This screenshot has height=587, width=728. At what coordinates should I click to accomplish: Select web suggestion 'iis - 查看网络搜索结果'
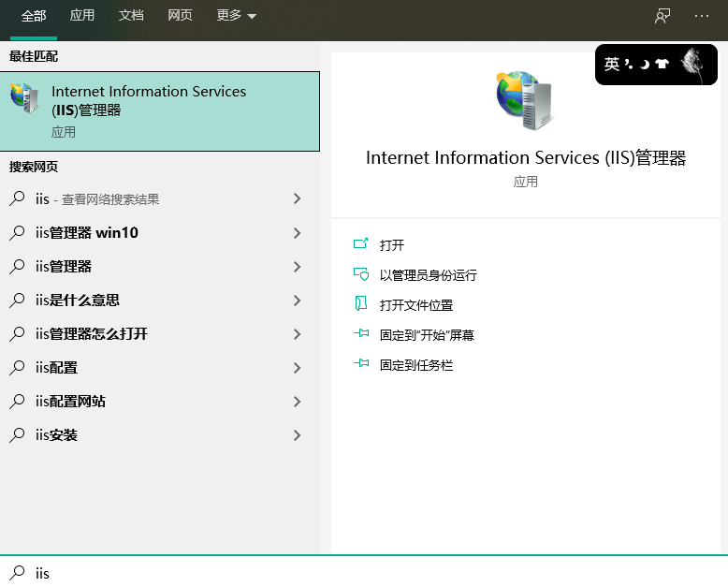coord(160,198)
